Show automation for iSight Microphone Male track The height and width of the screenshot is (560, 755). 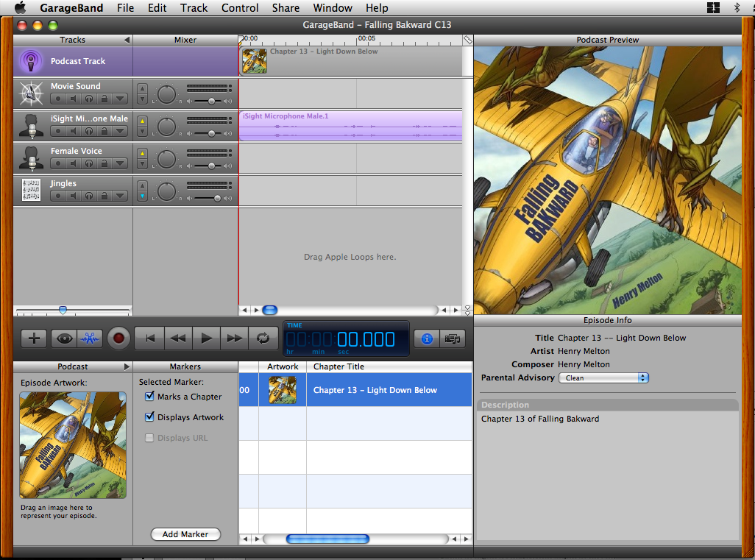click(x=120, y=131)
